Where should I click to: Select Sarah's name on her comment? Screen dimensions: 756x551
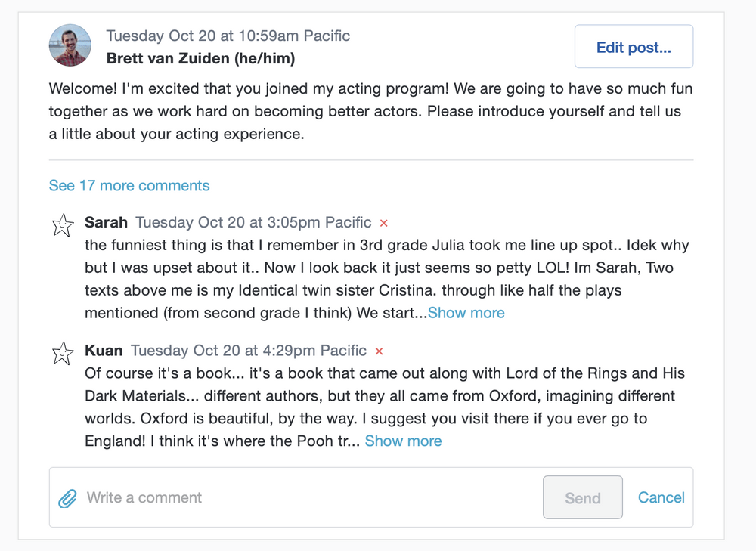pos(107,222)
